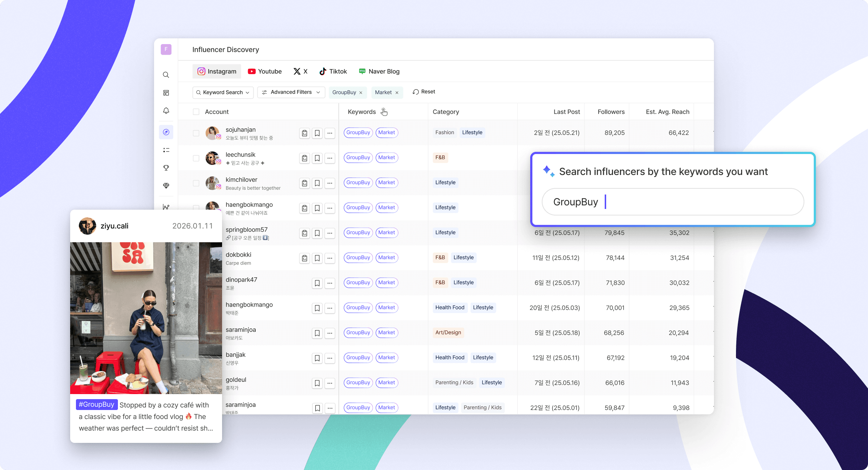Click the trophy icon in sidebar
Image resolution: width=868 pixels, height=470 pixels.
click(x=166, y=168)
